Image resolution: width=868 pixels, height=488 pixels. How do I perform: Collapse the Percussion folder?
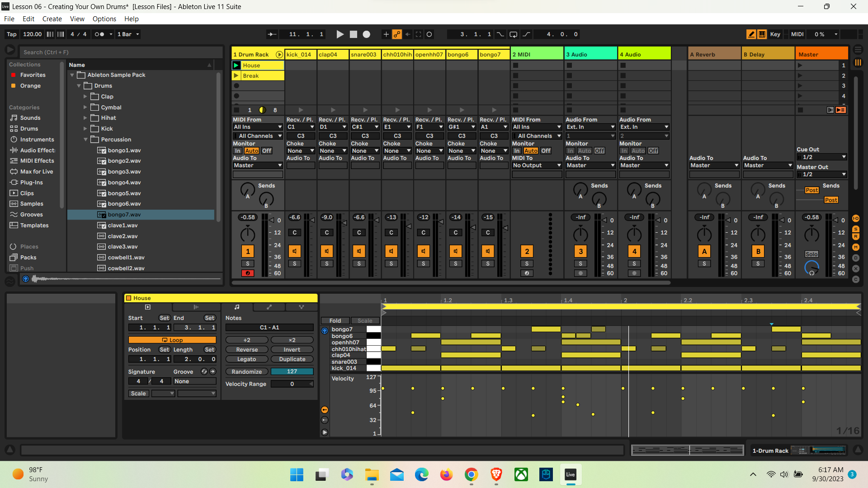pos(85,140)
